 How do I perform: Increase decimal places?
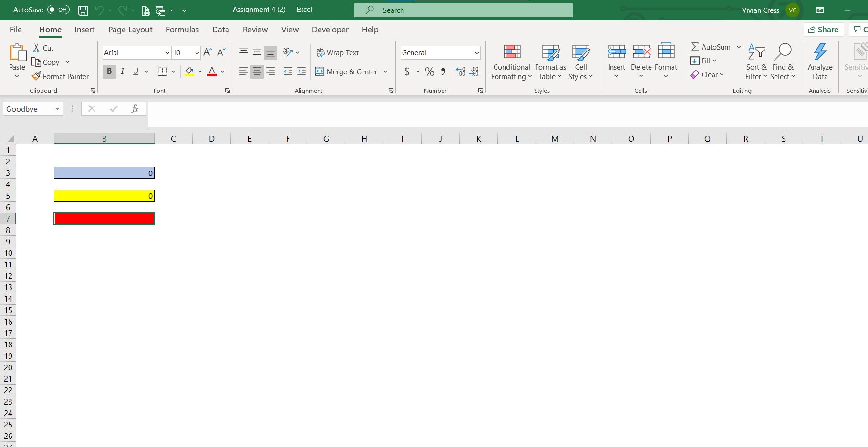460,71
